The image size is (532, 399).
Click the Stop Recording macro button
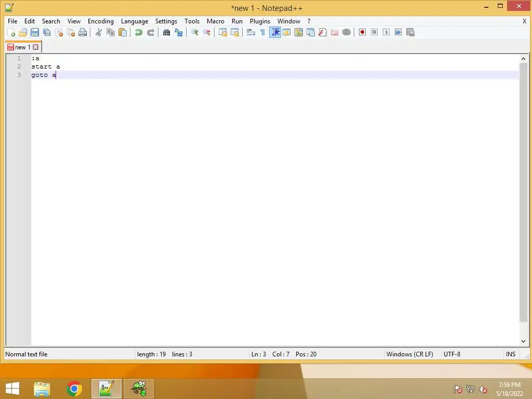click(x=374, y=32)
